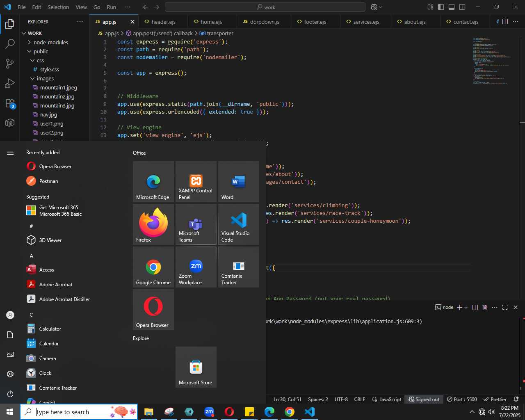Click the Start menu Power icon
The height and width of the screenshot is (420, 525).
[10, 394]
